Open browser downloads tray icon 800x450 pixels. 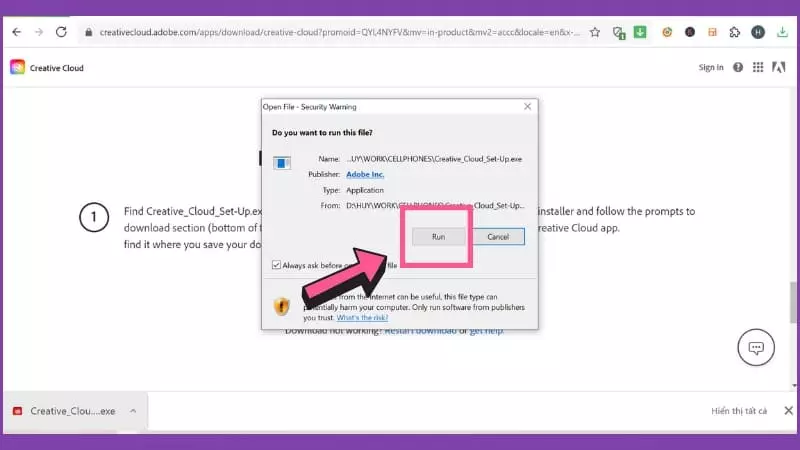(x=782, y=32)
